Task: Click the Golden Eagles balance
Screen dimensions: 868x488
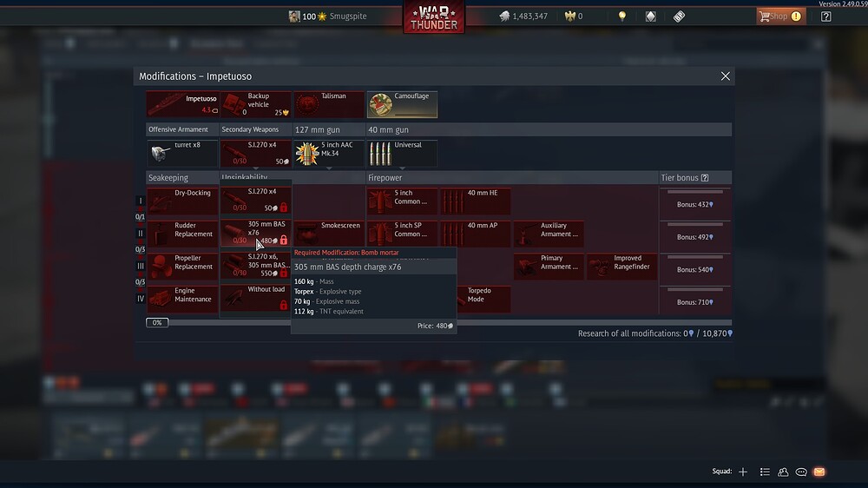Action: pos(574,16)
